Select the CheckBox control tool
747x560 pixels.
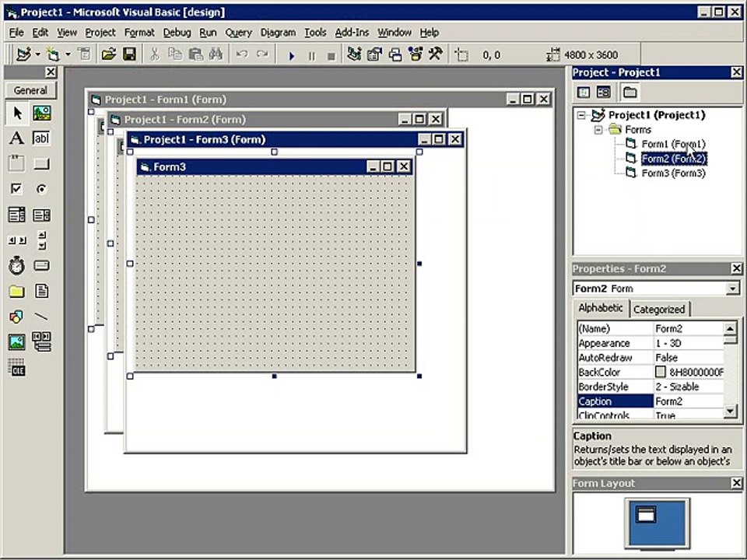point(16,189)
